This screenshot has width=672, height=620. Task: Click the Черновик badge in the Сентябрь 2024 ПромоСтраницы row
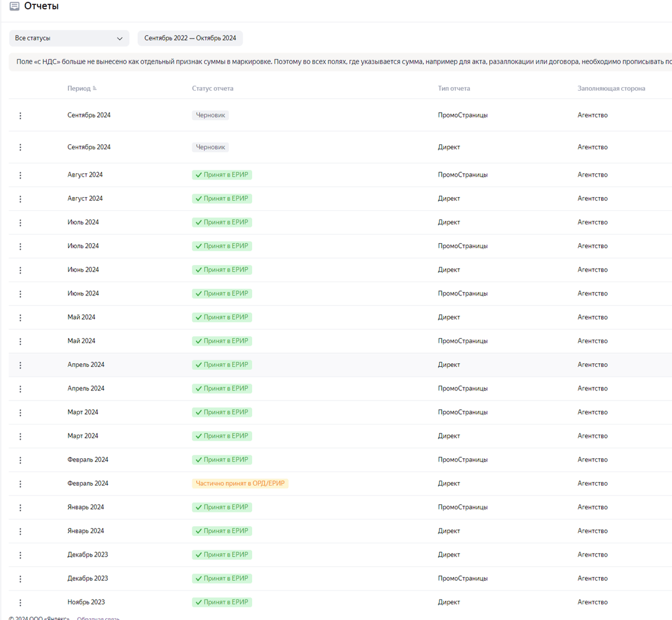click(210, 115)
